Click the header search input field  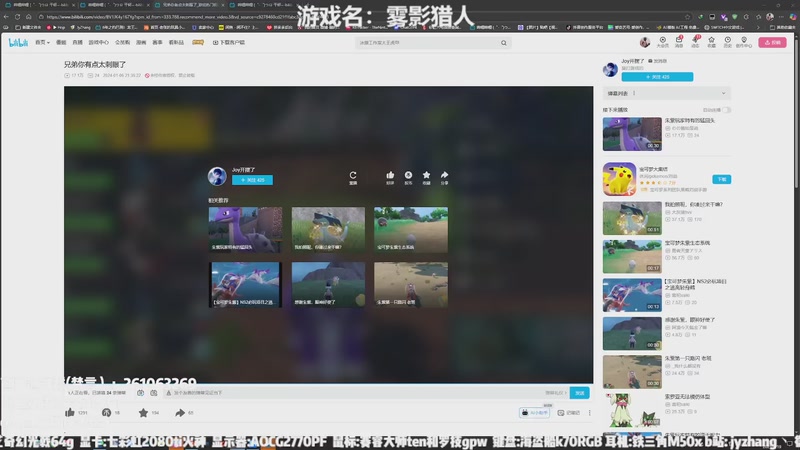click(429, 43)
